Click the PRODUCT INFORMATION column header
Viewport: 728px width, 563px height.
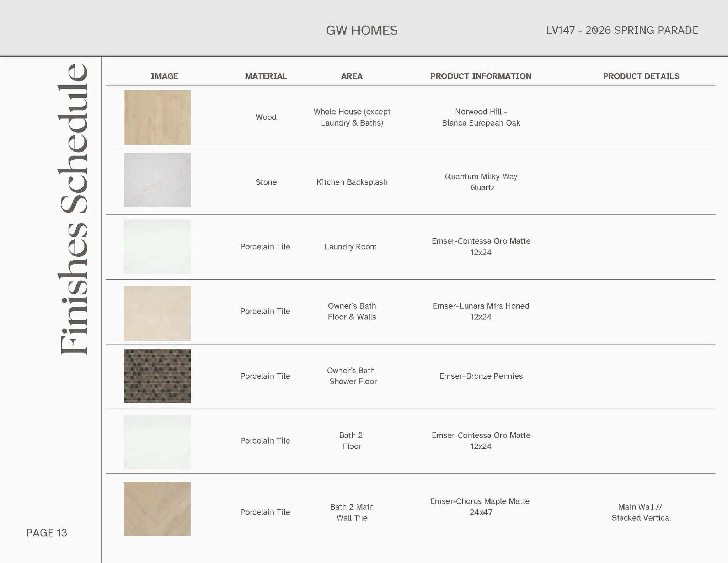tap(481, 76)
